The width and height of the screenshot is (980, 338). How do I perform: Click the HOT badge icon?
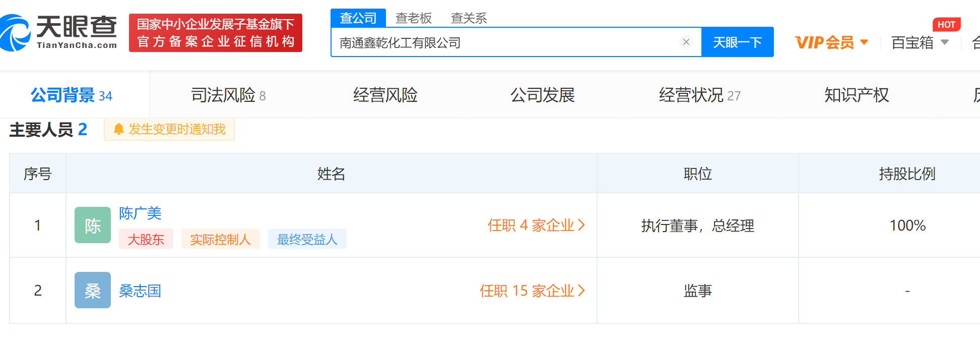[x=946, y=25]
